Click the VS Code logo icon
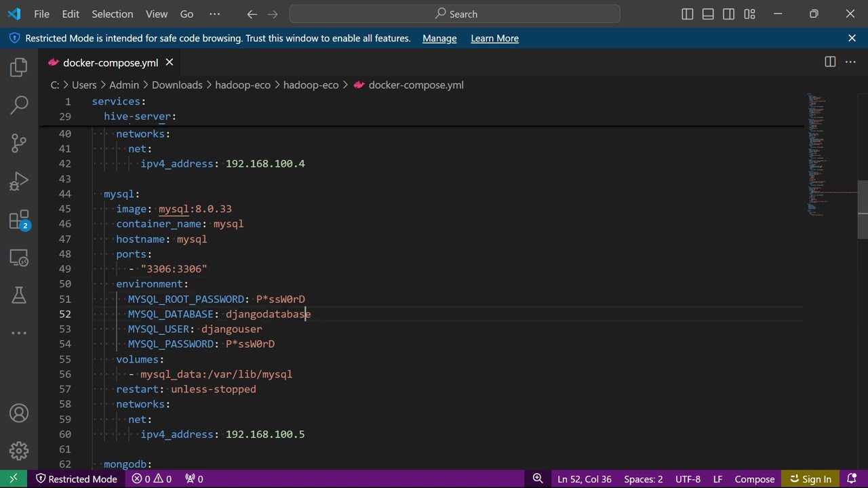The width and height of the screenshot is (868, 488). pyautogui.click(x=14, y=14)
